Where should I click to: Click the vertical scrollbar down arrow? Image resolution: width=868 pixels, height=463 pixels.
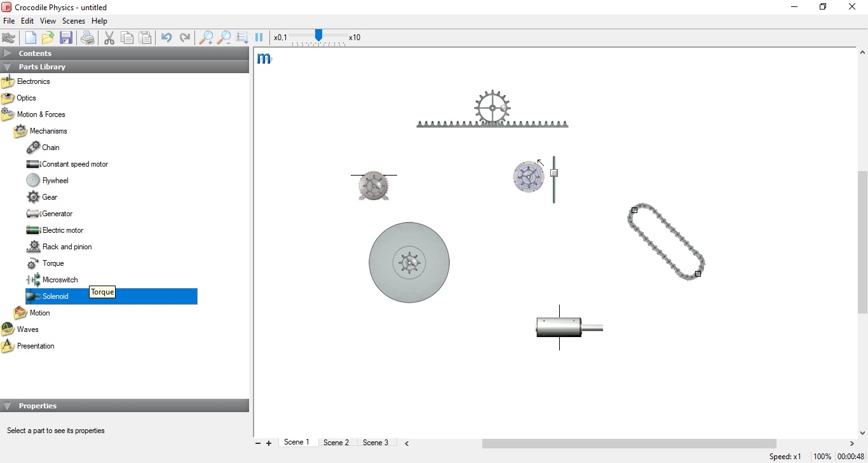[862, 433]
